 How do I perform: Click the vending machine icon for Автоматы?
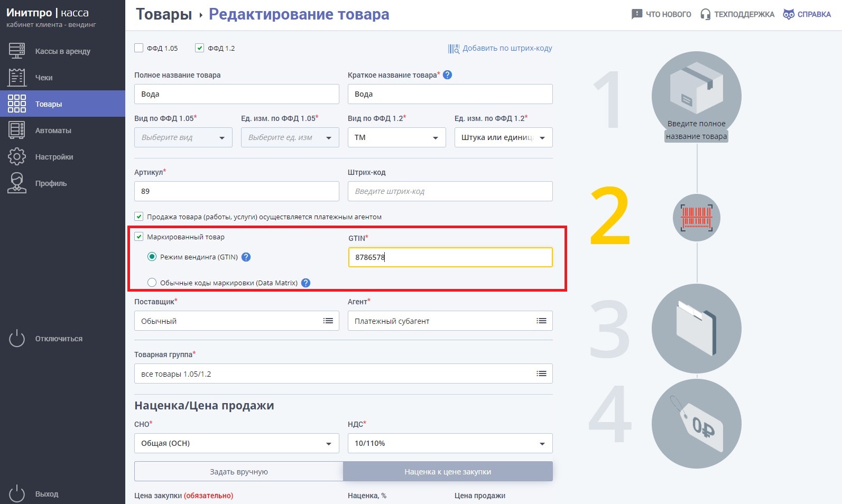[x=17, y=130]
